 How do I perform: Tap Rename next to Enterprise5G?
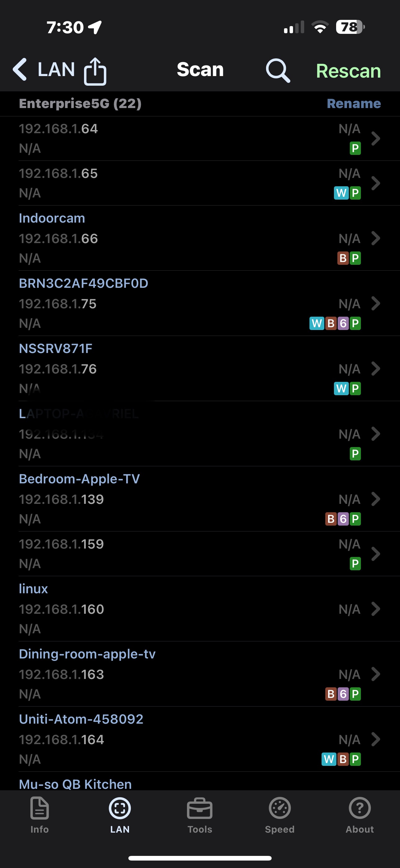(353, 103)
